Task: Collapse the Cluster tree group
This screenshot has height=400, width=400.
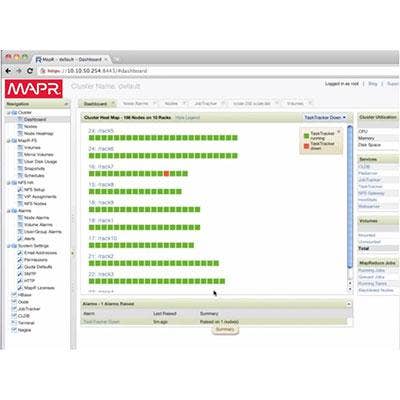Action: tap(8, 113)
